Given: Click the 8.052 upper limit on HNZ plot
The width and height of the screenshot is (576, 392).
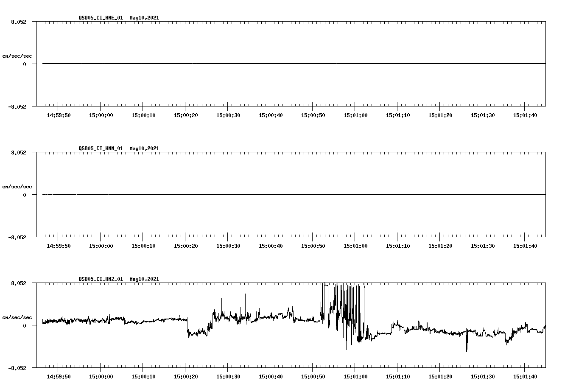Looking at the screenshot, I should 19,283.
